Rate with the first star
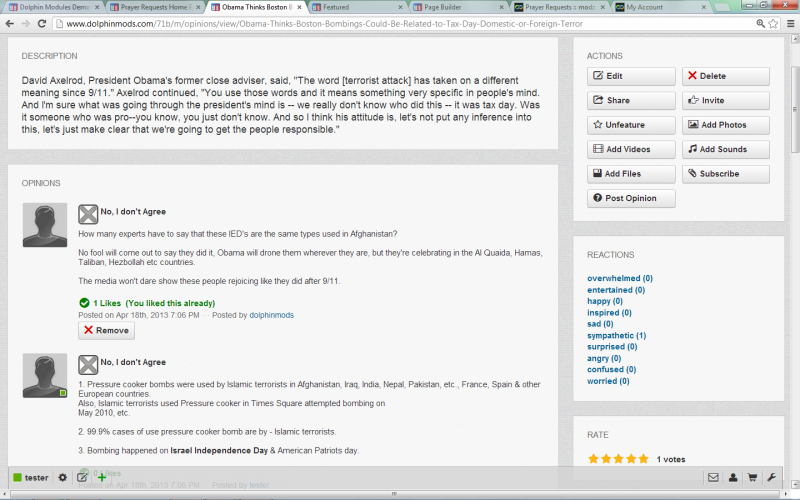This screenshot has width=800, height=500. (593, 459)
